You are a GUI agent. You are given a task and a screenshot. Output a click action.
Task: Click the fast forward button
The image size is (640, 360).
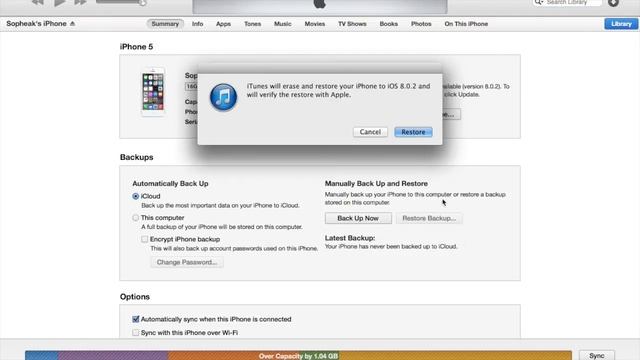pyautogui.click(x=80, y=2)
